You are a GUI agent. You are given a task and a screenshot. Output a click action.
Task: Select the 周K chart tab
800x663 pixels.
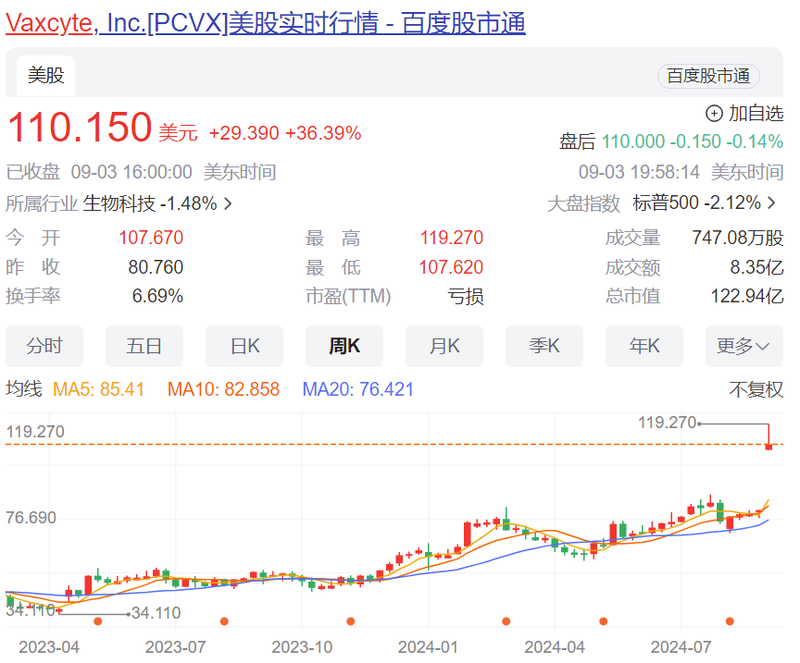pos(344,346)
